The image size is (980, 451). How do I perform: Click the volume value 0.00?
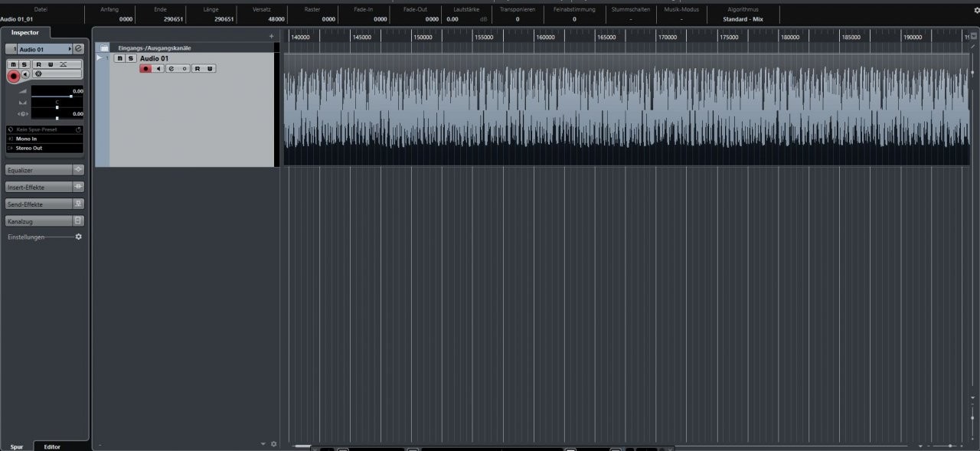point(77,90)
